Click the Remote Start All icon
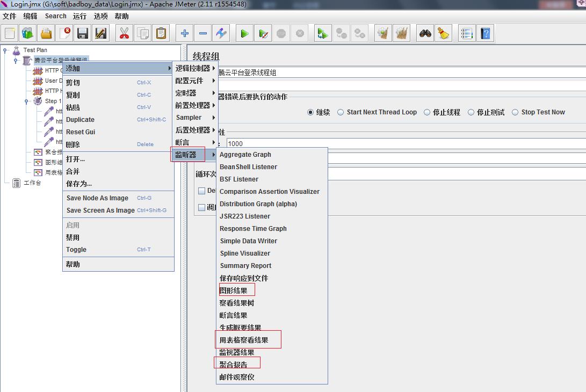The height and width of the screenshot is (392, 586). pos(322,33)
